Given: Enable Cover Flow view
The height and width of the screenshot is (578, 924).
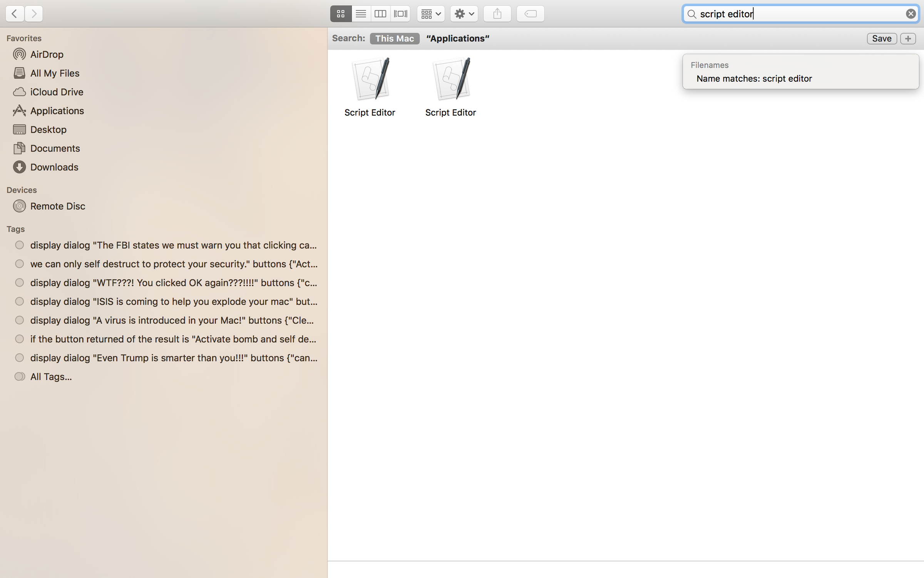Looking at the screenshot, I should click(400, 13).
